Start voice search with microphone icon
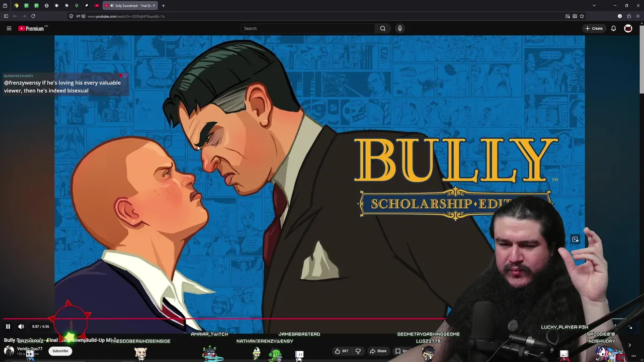This screenshot has height=362, width=644. coord(400,29)
